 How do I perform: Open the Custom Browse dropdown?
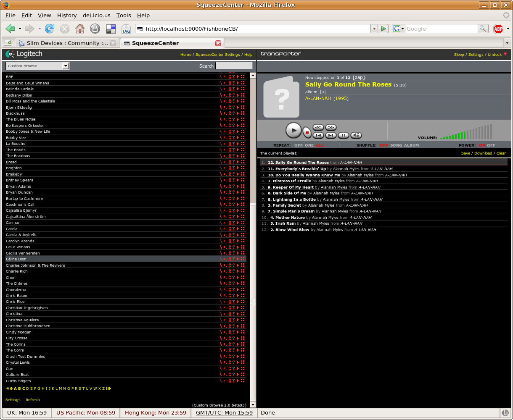point(65,66)
